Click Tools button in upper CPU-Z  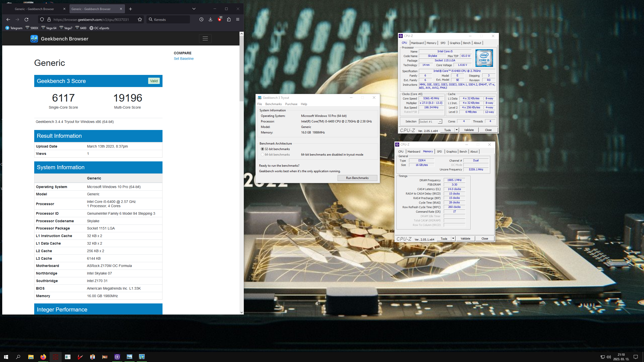pyautogui.click(x=447, y=130)
